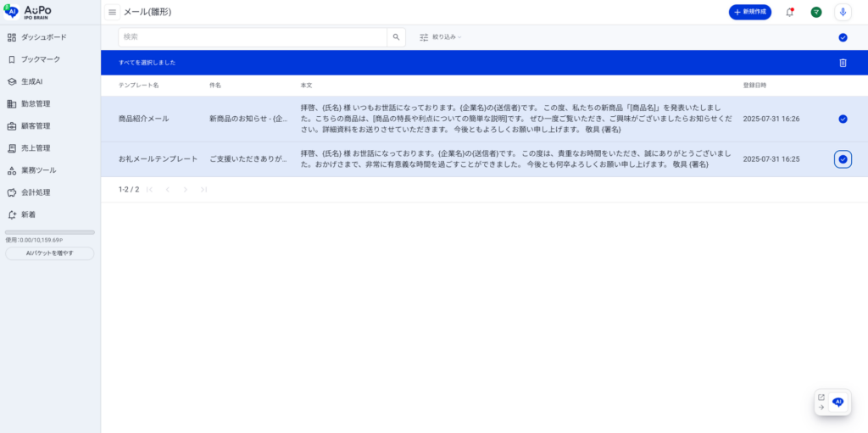Uncheck the お礼メールテンプレート row checkbox
Screen dimensions: 868x433
[843, 159]
